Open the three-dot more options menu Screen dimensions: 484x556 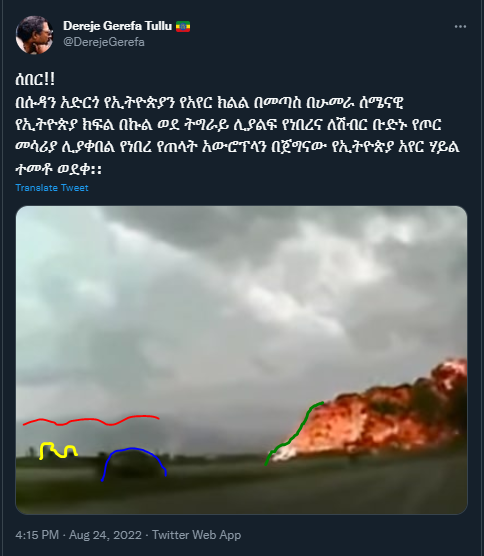[460, 27]
